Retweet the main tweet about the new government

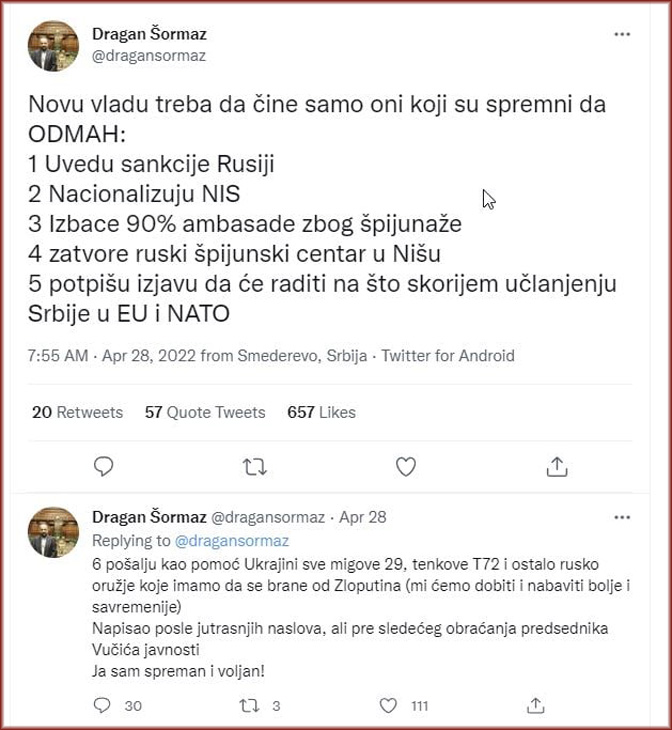pos(255,466)
